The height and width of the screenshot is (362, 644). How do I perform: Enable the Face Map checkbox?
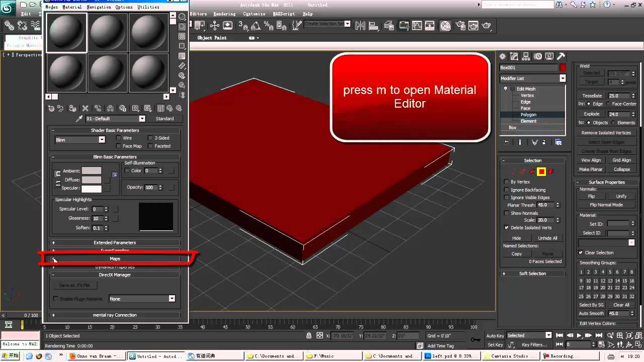119,146
